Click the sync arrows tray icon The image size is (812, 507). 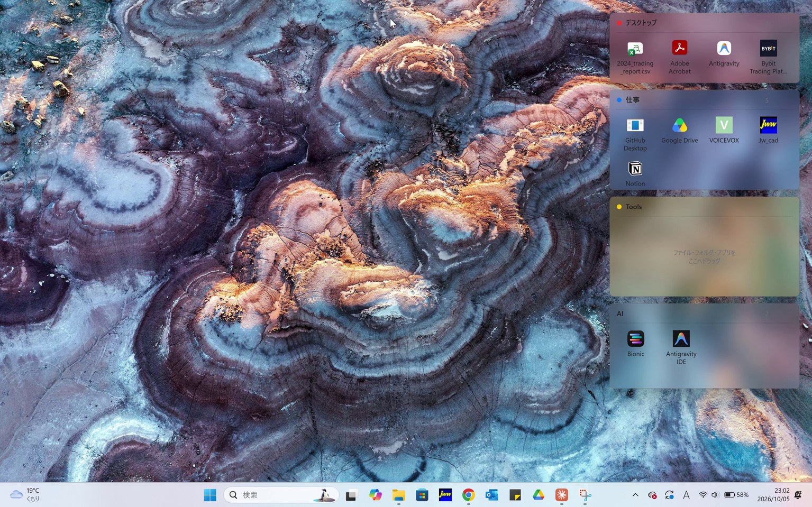(669, 495)
